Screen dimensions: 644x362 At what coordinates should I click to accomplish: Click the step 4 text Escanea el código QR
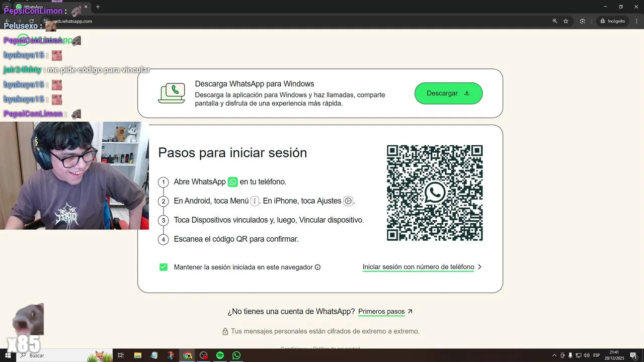click(x=236, y=239)
